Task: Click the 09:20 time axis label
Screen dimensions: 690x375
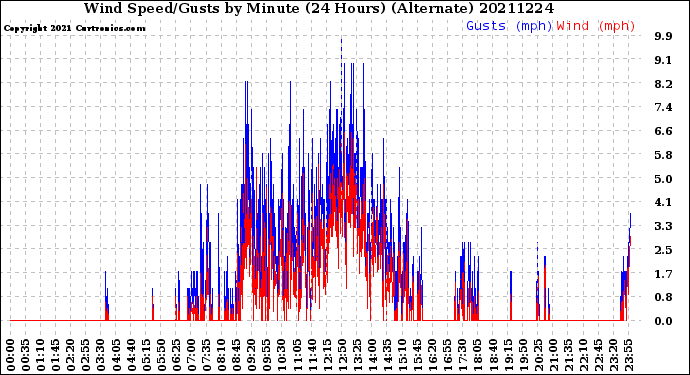Action: (x=252, y=355)
